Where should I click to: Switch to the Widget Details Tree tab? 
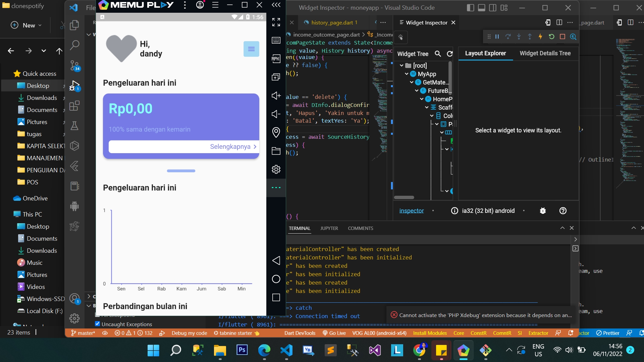point(545,53)
